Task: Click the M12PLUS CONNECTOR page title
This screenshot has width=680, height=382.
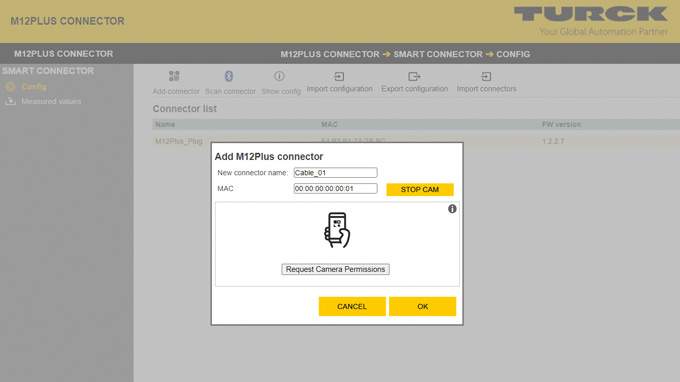Action: pos(67,21)
